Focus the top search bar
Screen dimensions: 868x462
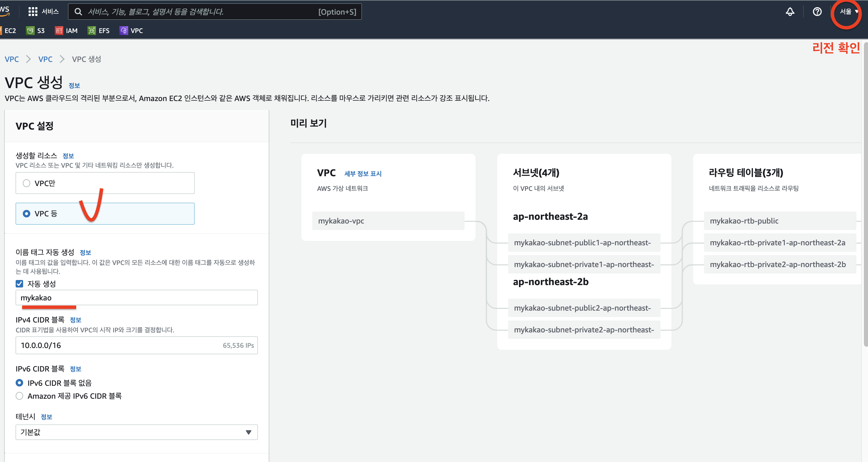click(215, 12)
